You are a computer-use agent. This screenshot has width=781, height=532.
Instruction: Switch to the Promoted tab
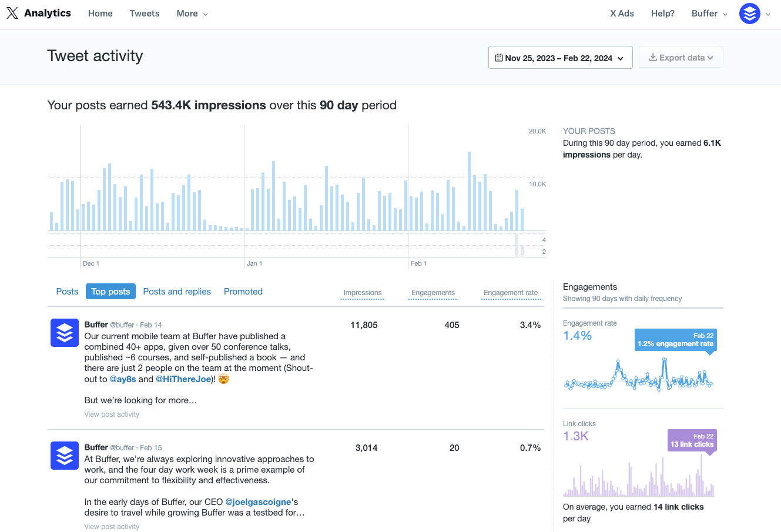point(243,292)
